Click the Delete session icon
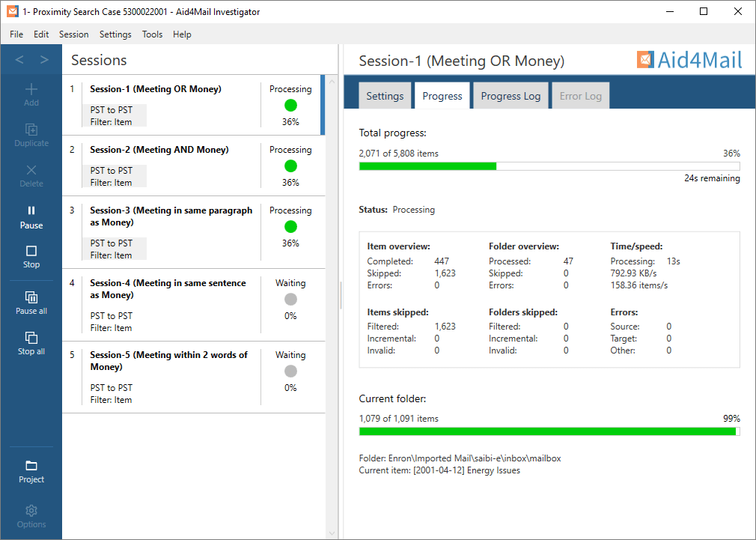The height and width of the screenshot is (540, 756). click(31, 170)
